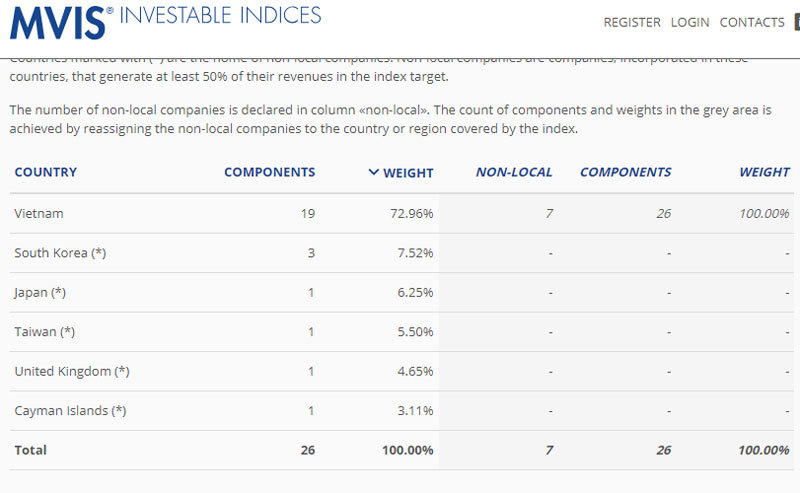Click the partially visible icon after CONTACTS
This screenshot has width=800, height=493.
(x=796, y=22)
